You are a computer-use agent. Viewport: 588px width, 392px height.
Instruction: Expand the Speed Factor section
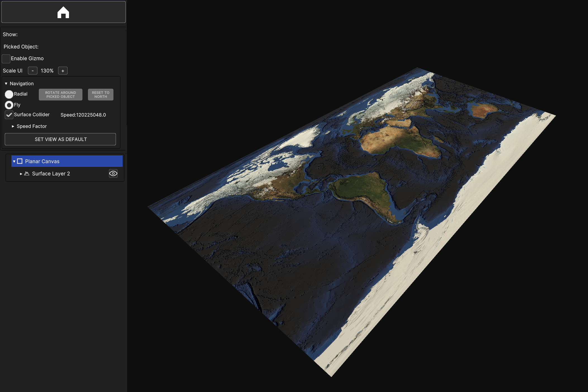click(x=13, y=126)
